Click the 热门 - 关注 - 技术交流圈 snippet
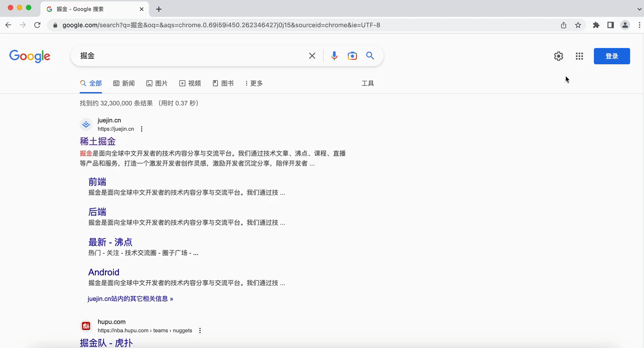 pyautogui.click(x=143, y=253)
